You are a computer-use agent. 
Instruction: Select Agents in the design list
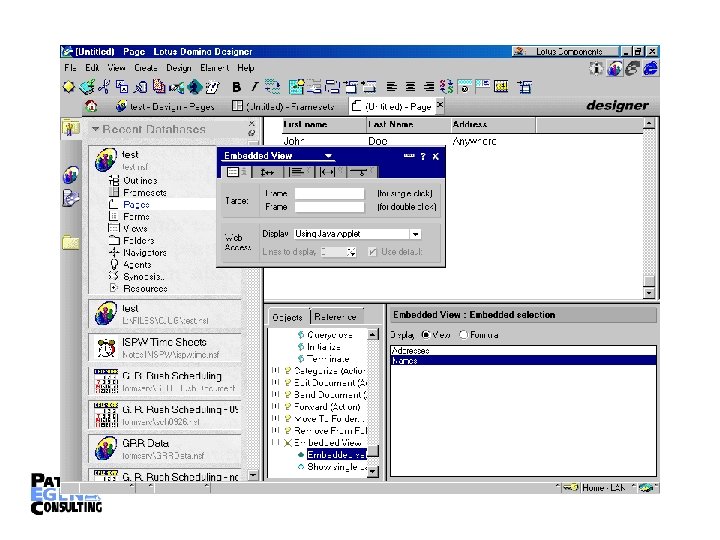(x=137, y=264)
